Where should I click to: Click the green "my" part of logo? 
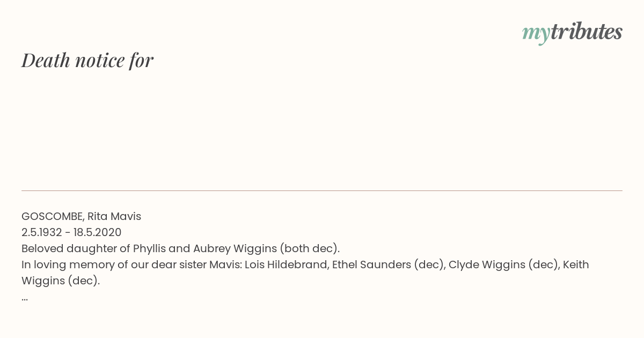tap(536, 34)
